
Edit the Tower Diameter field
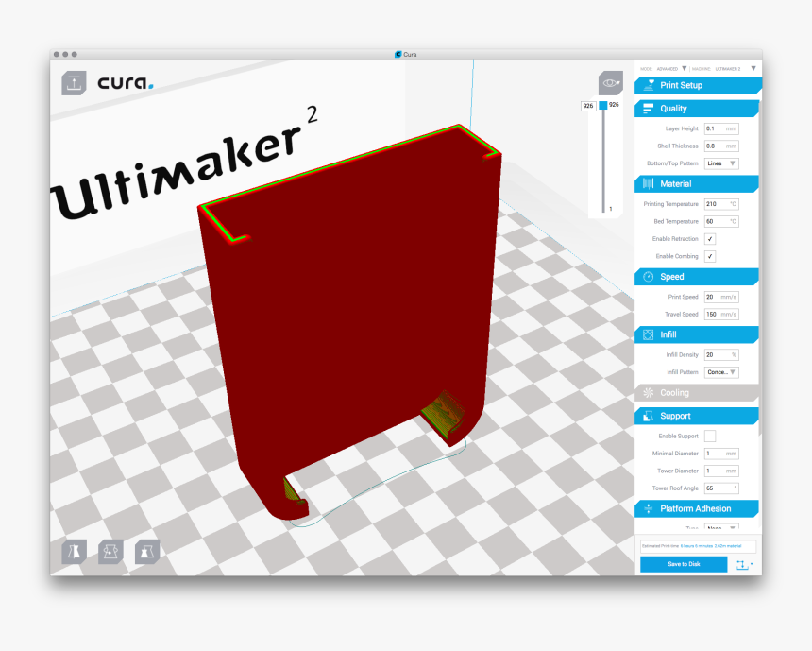click(x=721, y=471)
